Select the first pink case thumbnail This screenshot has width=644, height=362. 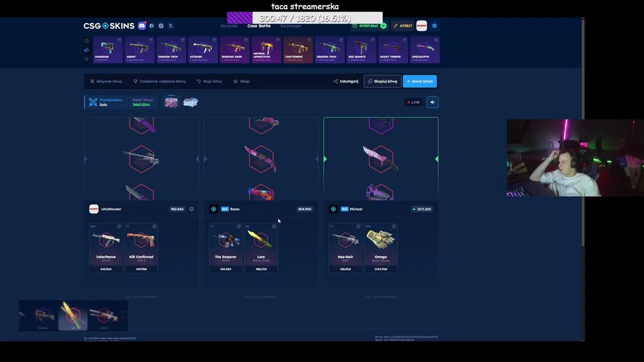(x=171, y=102)
